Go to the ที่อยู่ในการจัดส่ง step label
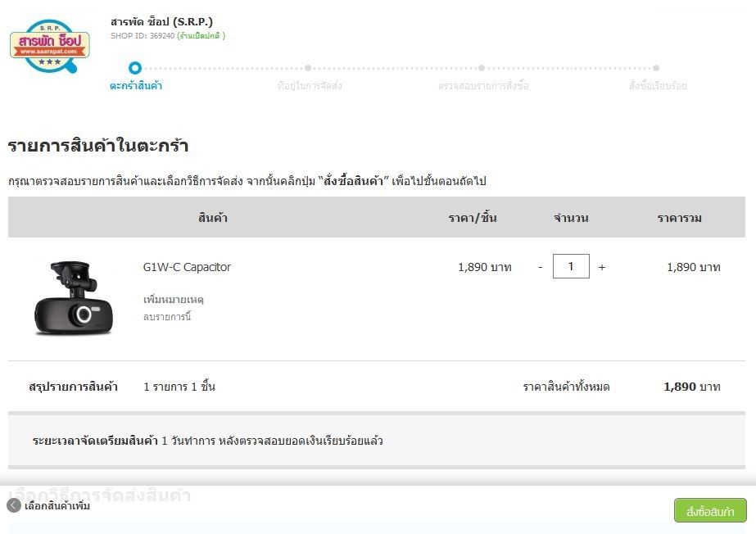This screenshot has width=756, height=534. [309, 86]
